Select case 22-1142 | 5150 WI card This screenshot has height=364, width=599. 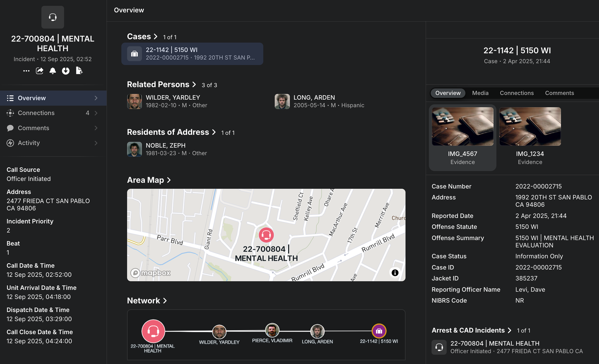[192, 54]
